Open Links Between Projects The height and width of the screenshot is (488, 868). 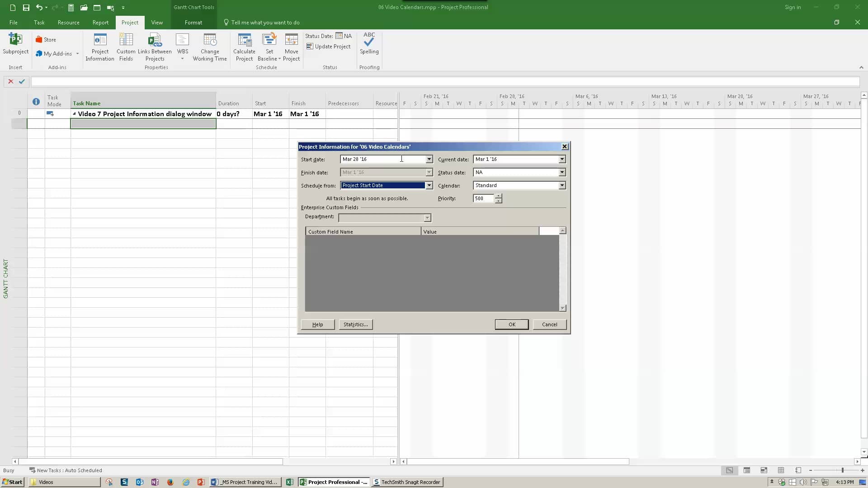155,47
